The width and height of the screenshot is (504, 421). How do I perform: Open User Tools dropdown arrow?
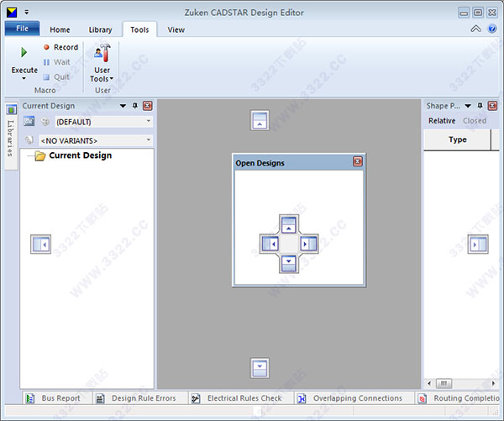pyautogui.click(x=112, y=78)
